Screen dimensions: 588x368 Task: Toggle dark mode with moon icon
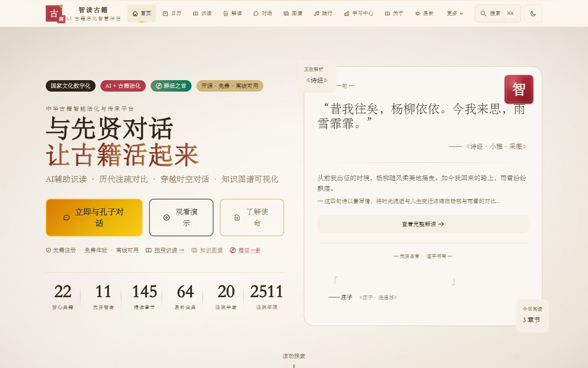click(533, 13)
